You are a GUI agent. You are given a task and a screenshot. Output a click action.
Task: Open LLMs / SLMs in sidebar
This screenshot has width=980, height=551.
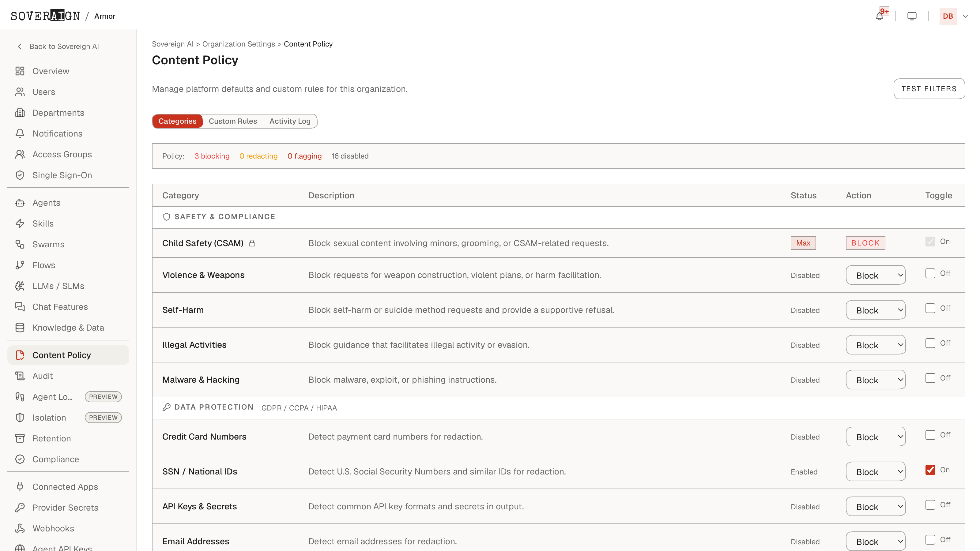68,286
